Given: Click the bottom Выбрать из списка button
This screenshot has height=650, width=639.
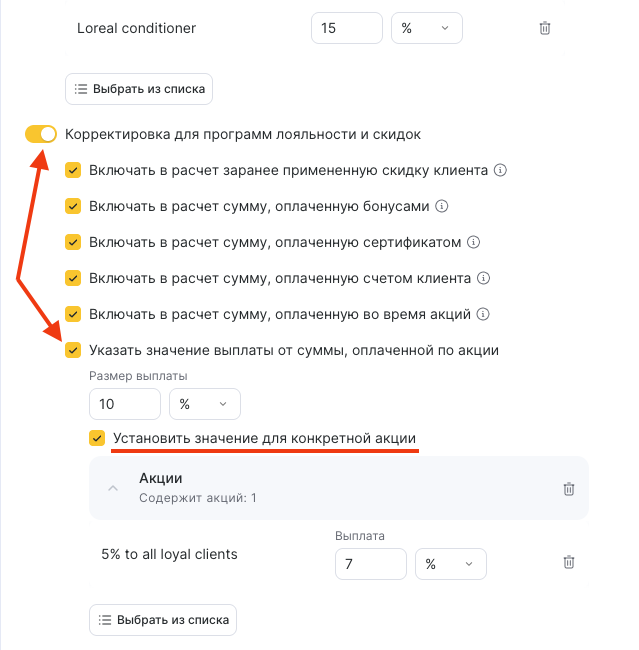Looking at the screenshot, I should pos(163,620).
